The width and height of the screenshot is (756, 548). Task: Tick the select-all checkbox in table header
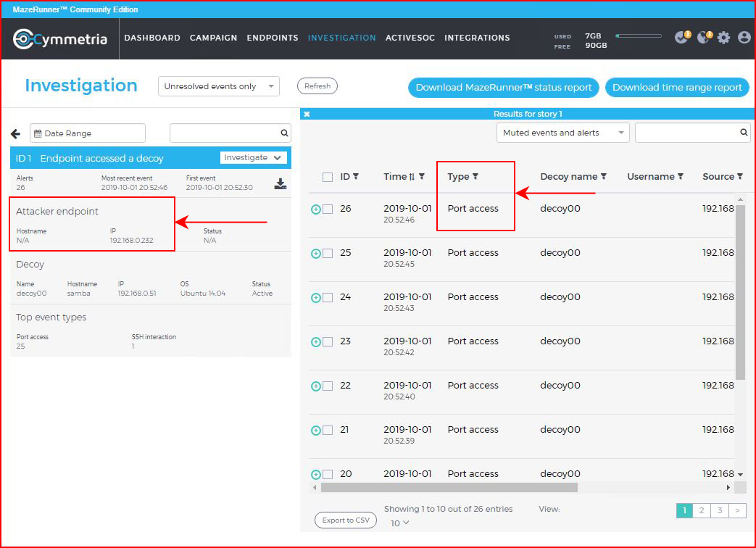328,177
